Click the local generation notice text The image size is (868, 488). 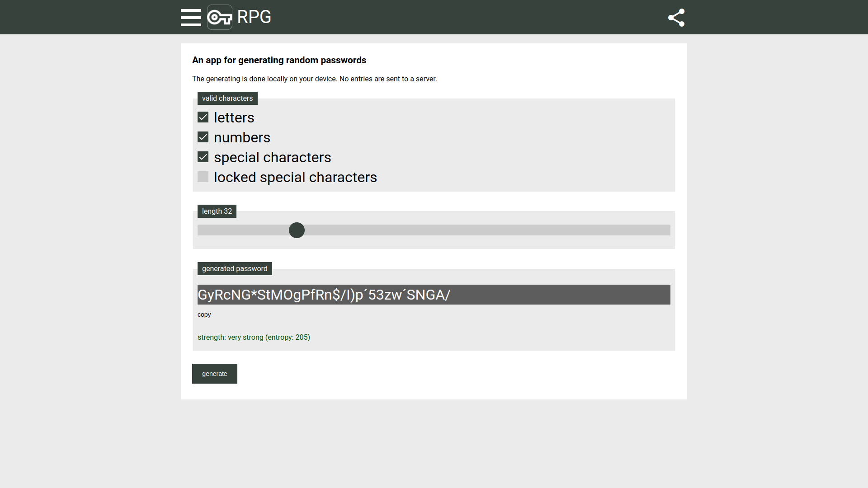point(315,79)
